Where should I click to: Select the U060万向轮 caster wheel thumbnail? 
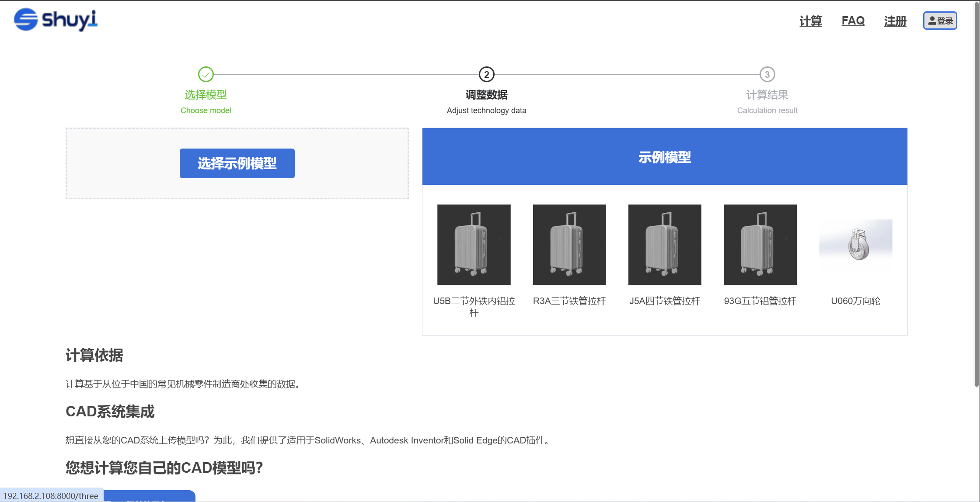click(x=855, y=245)
